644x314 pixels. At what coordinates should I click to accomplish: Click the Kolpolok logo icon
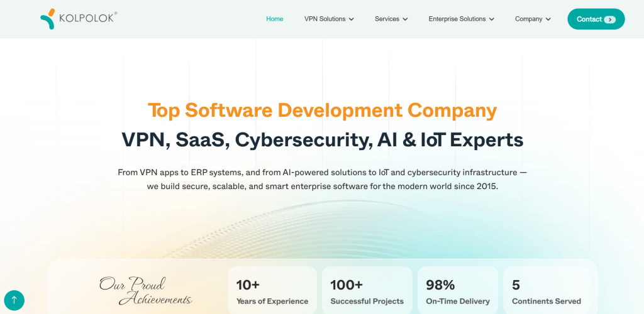point(48,19)
